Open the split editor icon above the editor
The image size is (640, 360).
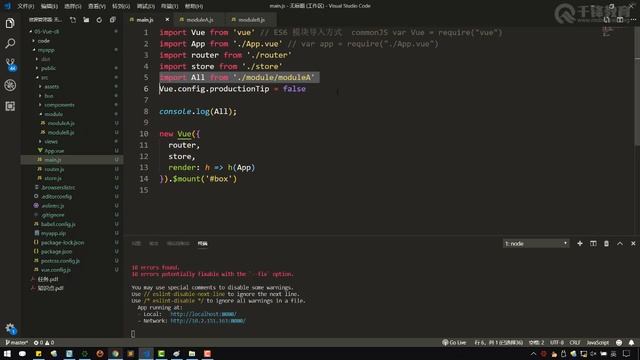tap(620, 20)
